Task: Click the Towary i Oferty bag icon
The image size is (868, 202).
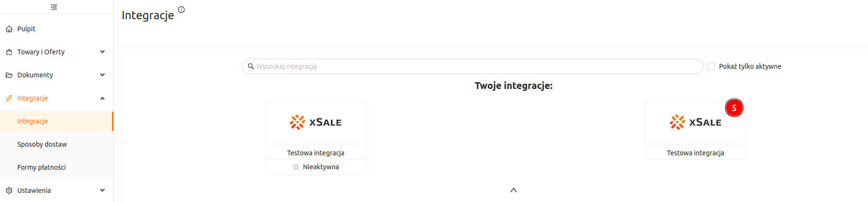Action: coord(9,52)
